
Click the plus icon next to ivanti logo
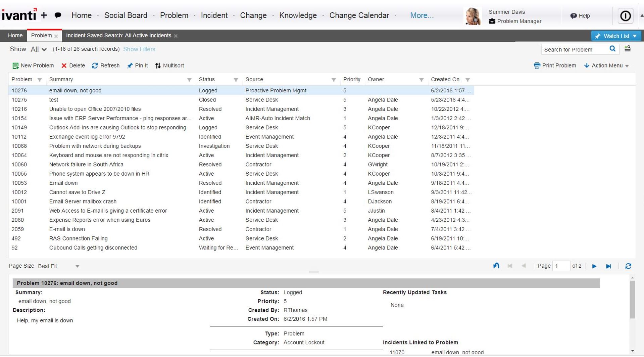click(44, 15)
